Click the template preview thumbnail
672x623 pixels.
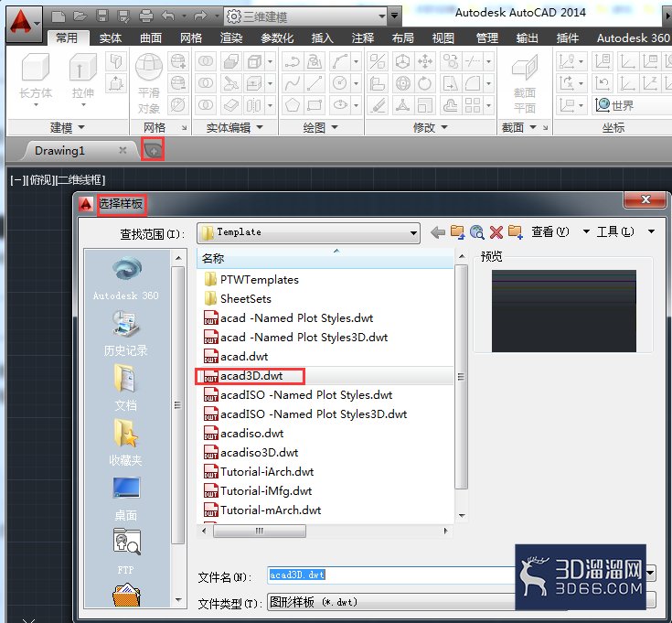pos(563,311)
